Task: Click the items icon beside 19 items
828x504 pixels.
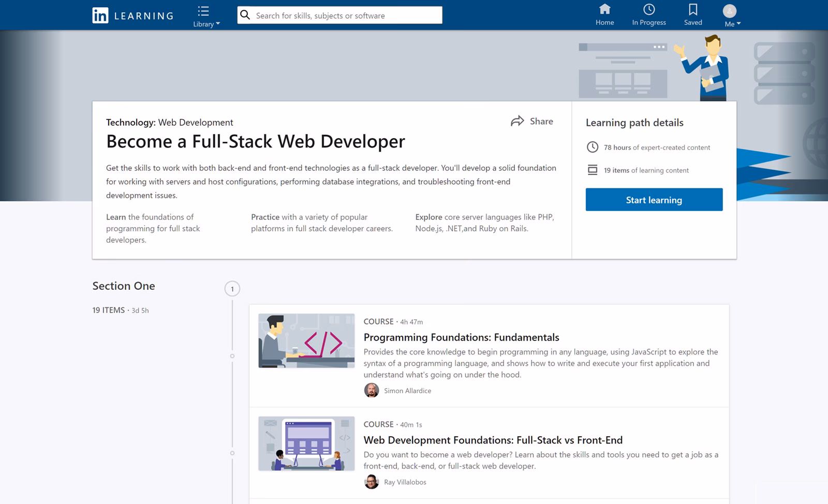Action: (x=593, y=170)
